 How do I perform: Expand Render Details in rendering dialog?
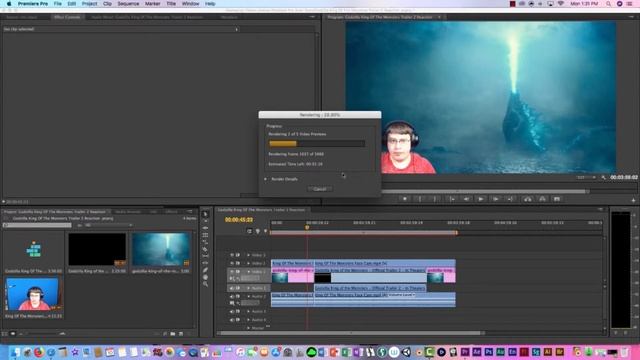[266, 179]
